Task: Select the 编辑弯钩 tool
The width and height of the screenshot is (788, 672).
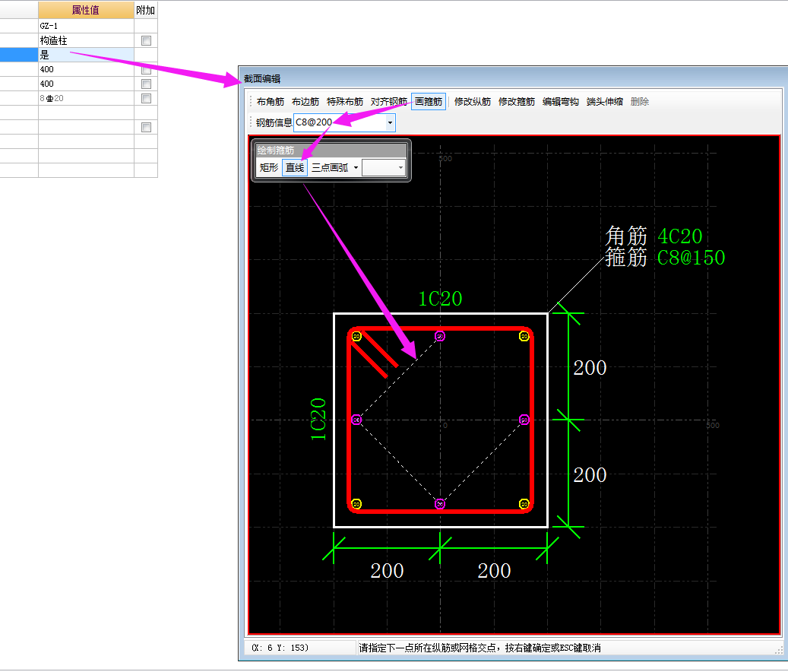Action: (x=561, y=102)
